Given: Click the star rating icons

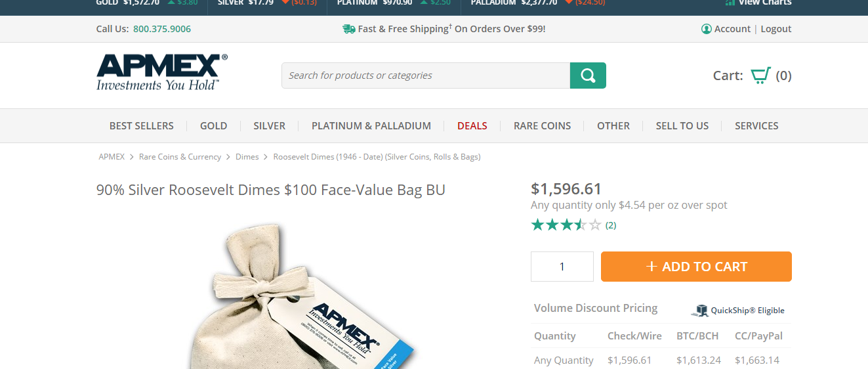Looking at the screenshot, I should click(x=566, y=225).
